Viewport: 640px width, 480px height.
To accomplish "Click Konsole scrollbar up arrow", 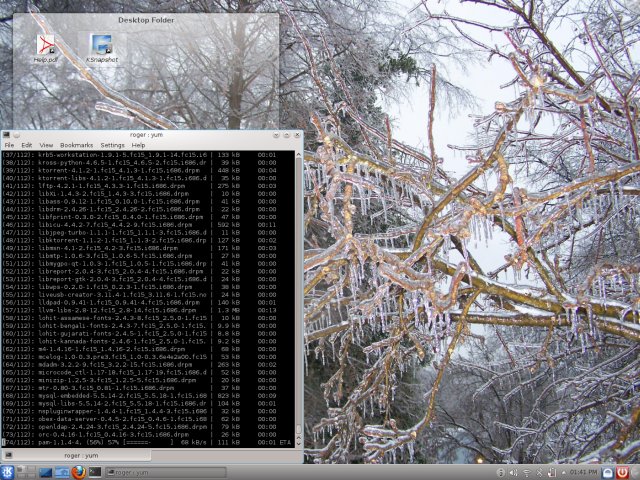I will point(298,155).
